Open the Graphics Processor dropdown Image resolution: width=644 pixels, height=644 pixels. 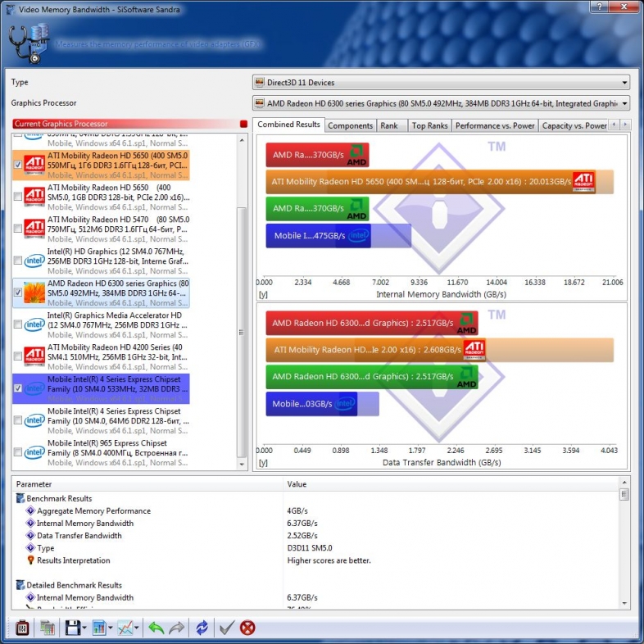[441, 103]
